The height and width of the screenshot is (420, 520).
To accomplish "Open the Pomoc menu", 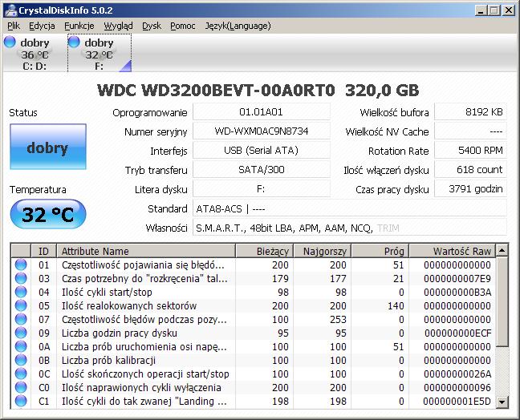I will point(183,26).
